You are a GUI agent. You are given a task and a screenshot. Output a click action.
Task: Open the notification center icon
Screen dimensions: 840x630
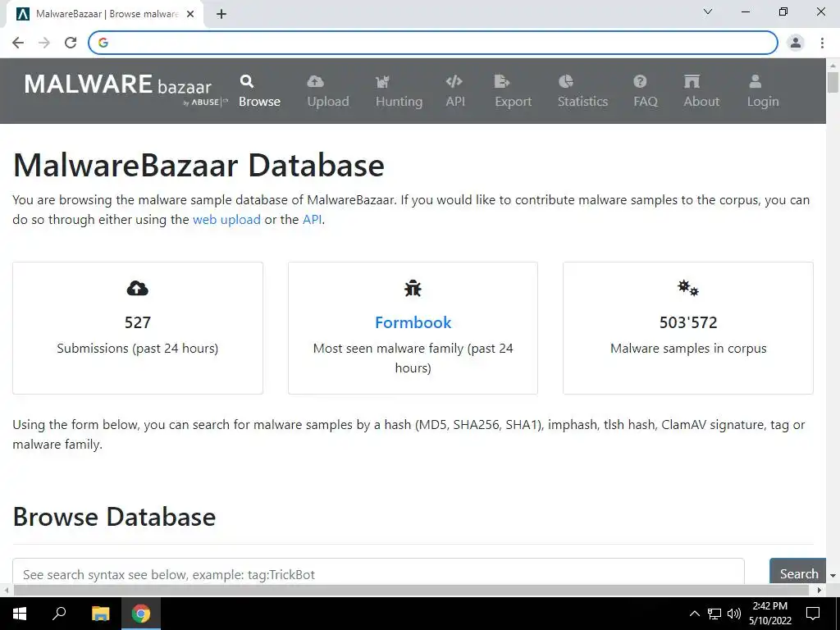pos(813,614)
